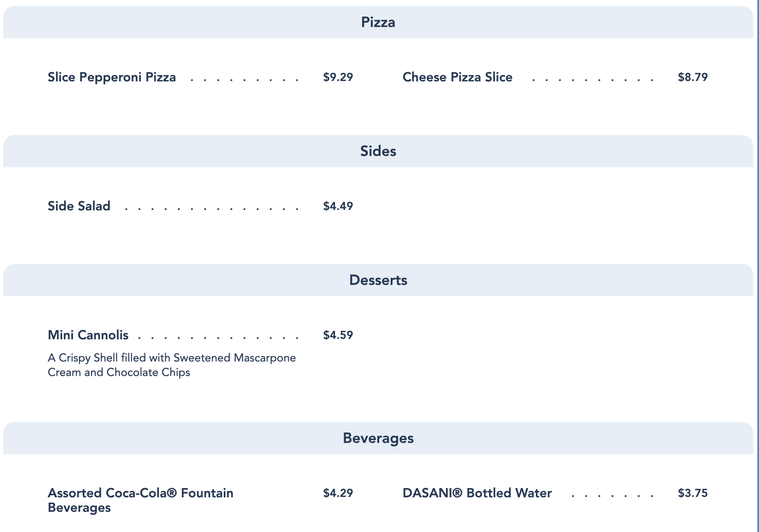Image resolution: width=759 pixels, height=532 pixels.
Task: Click the $4.49 side salad price
Action: 338,206
